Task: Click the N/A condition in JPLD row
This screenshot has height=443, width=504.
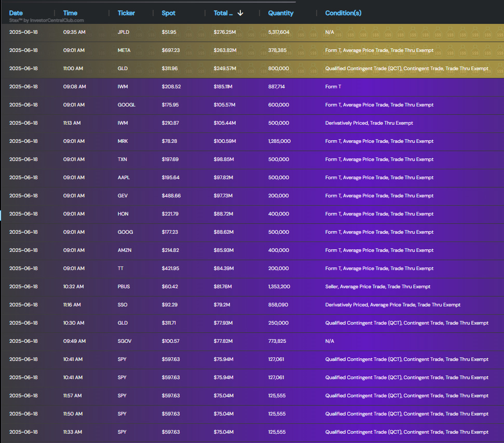Action: (330, 32)
